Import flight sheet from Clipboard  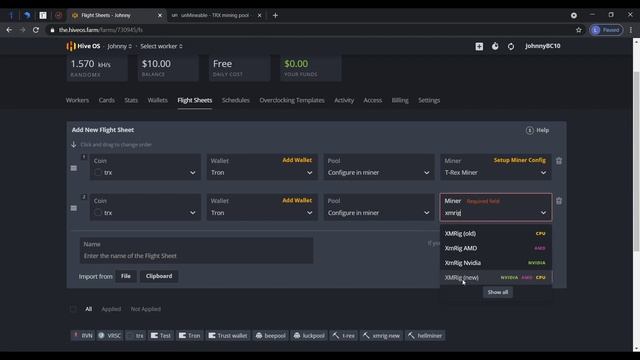[x=159, y=276]
